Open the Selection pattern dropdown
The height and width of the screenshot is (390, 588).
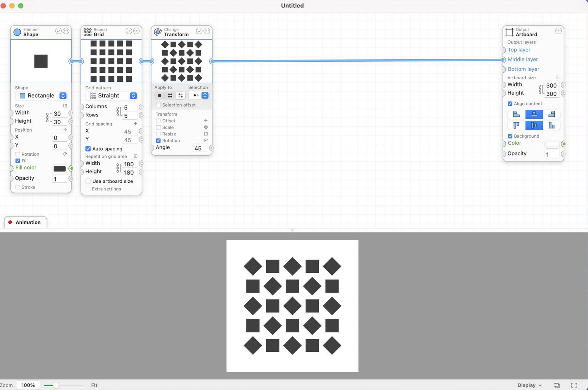[199, 95]
